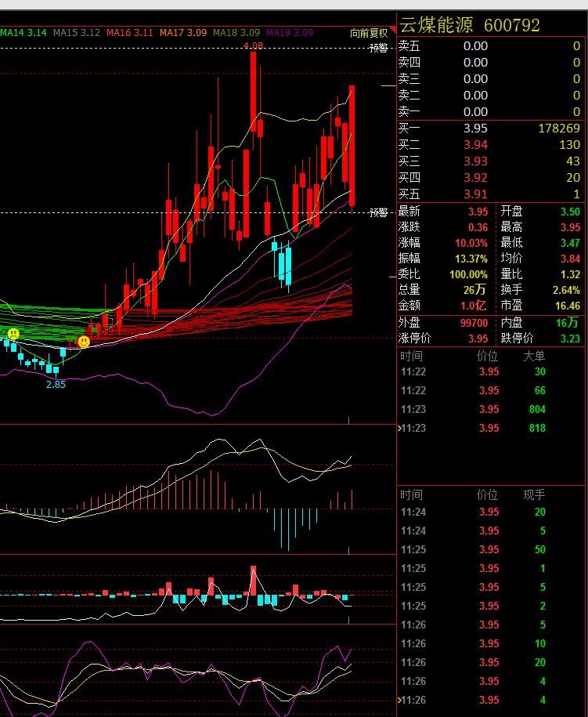Click the 涨跌 value 0.36
588x717 pixels.
(478, 227)
